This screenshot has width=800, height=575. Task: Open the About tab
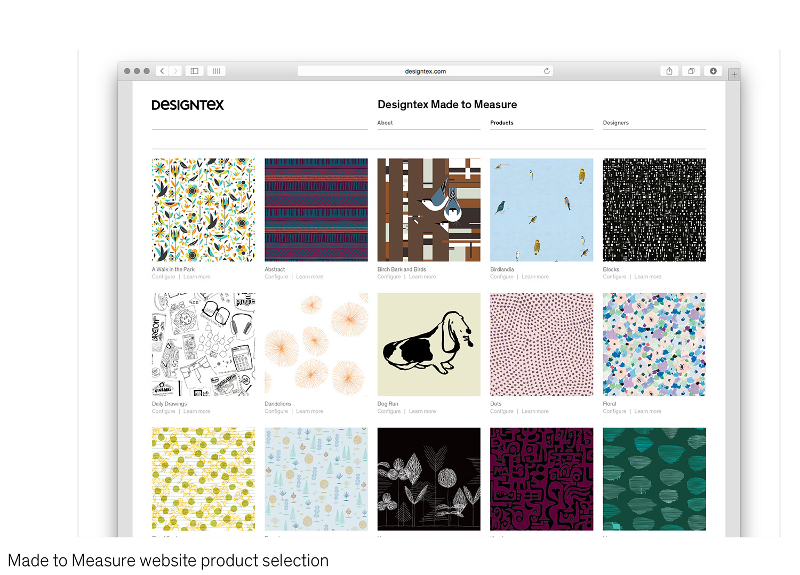[385, 122]
